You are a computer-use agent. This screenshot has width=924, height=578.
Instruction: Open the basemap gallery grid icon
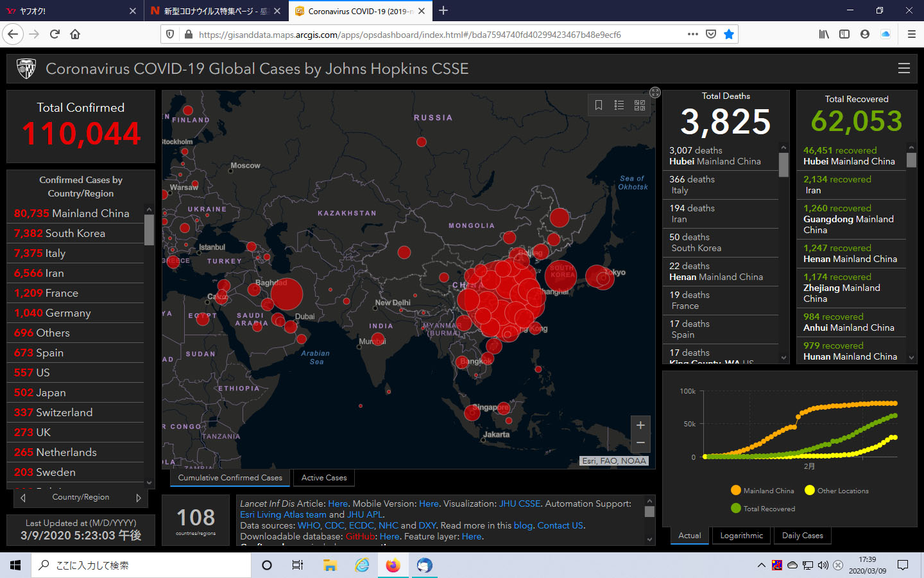640,105
